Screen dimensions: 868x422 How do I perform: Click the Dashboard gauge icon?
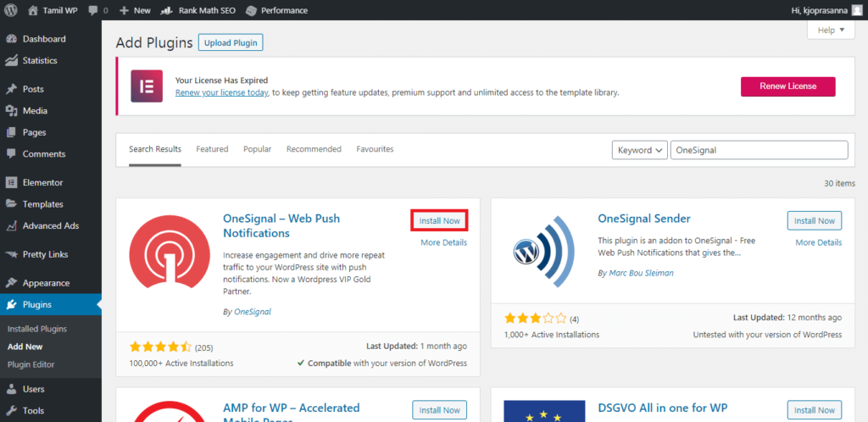(11, 39)
